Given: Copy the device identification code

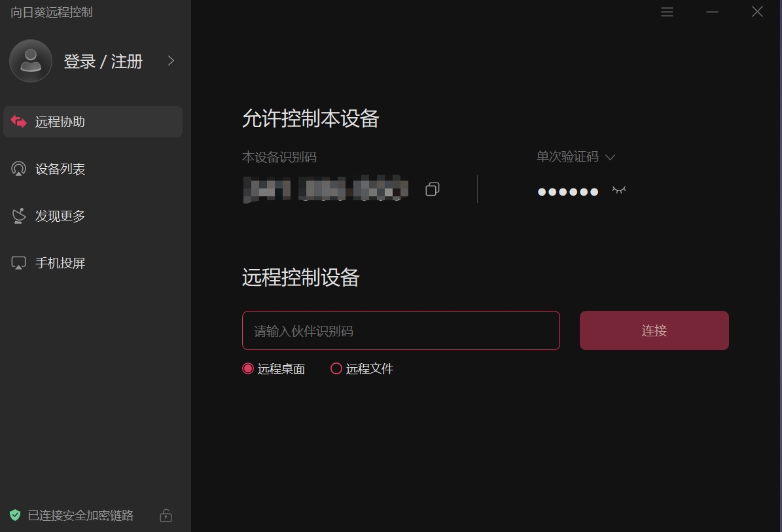Looking at the screenshot, I should click(x=433, y=189).
